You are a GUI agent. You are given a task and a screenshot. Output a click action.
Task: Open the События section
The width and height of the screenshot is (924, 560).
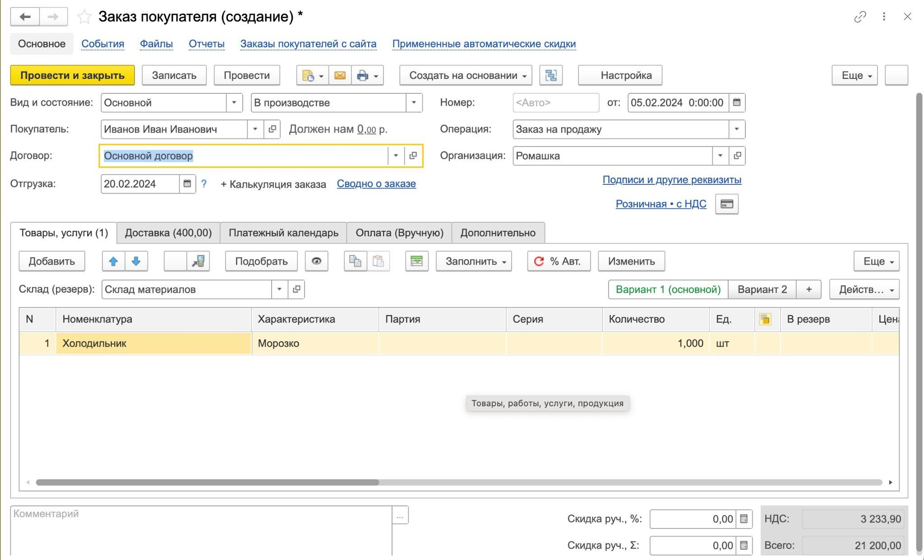point(103,44)
